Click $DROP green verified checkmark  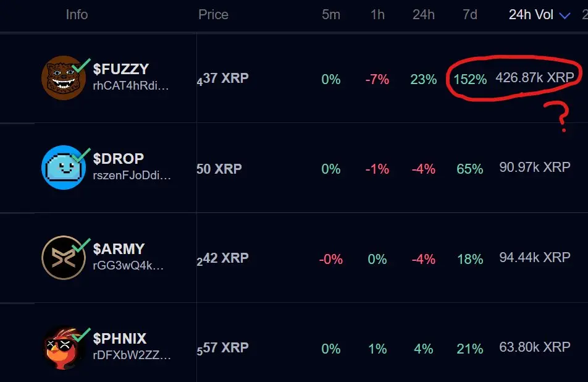click(x=82, y=155)
